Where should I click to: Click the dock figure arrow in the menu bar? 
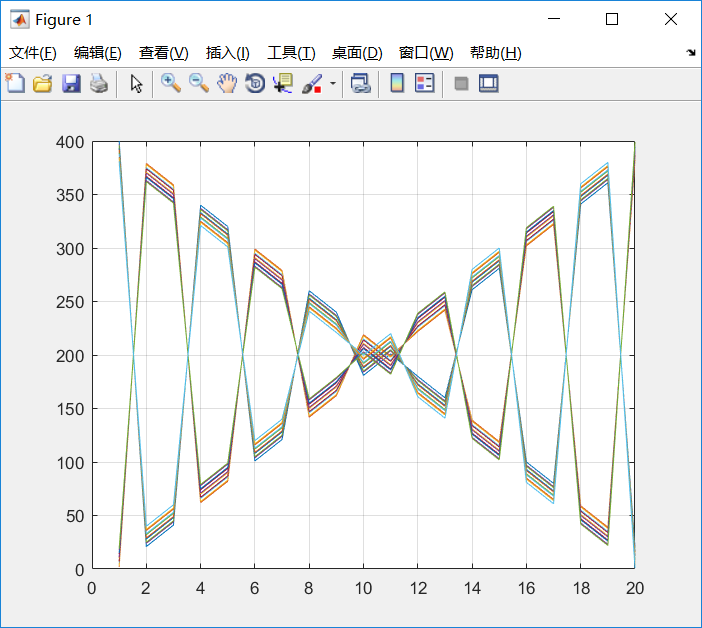(x=691, y=53)
